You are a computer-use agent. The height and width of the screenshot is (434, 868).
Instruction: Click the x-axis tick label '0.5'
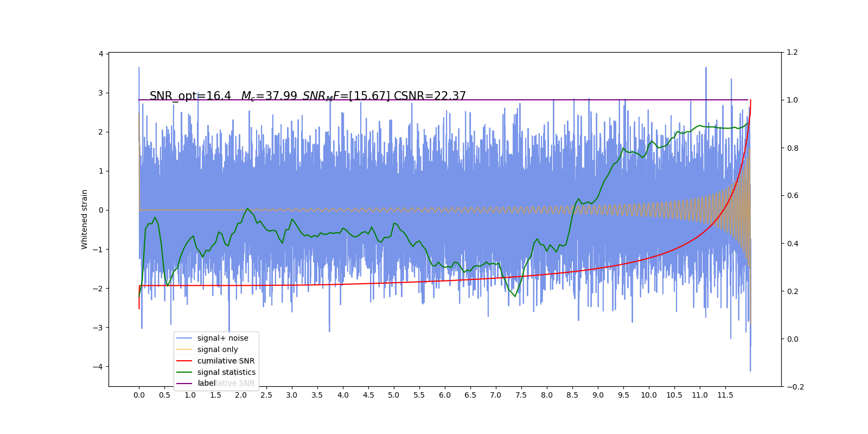click(164, 395)
